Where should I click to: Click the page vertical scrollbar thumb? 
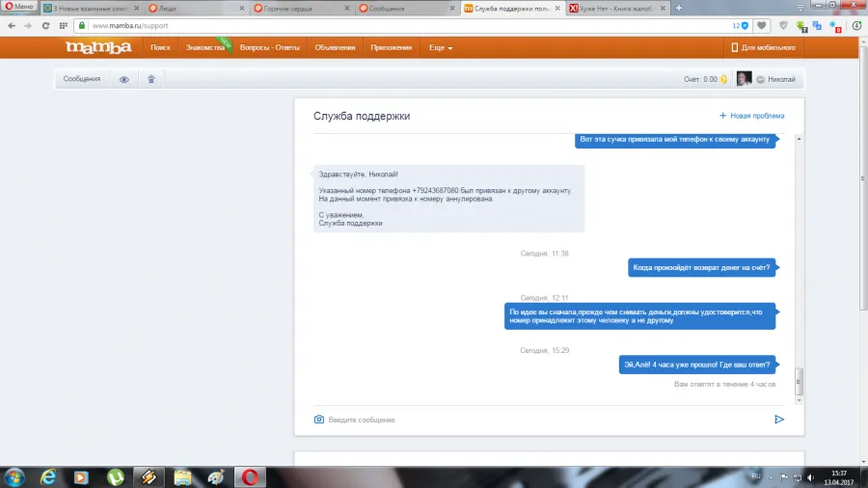863,177
